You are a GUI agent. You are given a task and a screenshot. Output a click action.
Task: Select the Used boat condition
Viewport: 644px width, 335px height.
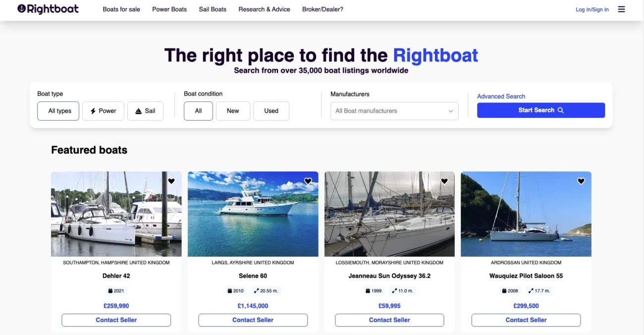[271, 111]
